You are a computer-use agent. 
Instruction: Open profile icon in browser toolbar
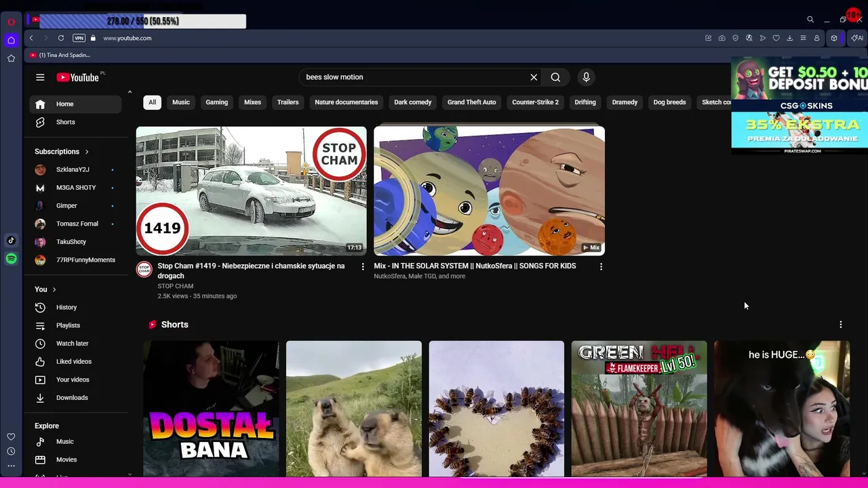pos(816,38)
